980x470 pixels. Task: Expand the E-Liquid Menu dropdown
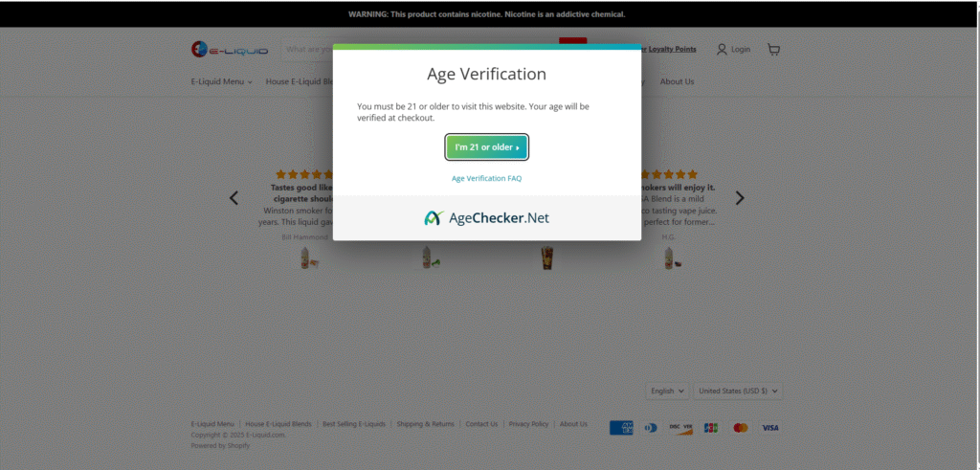click(221, 82)
